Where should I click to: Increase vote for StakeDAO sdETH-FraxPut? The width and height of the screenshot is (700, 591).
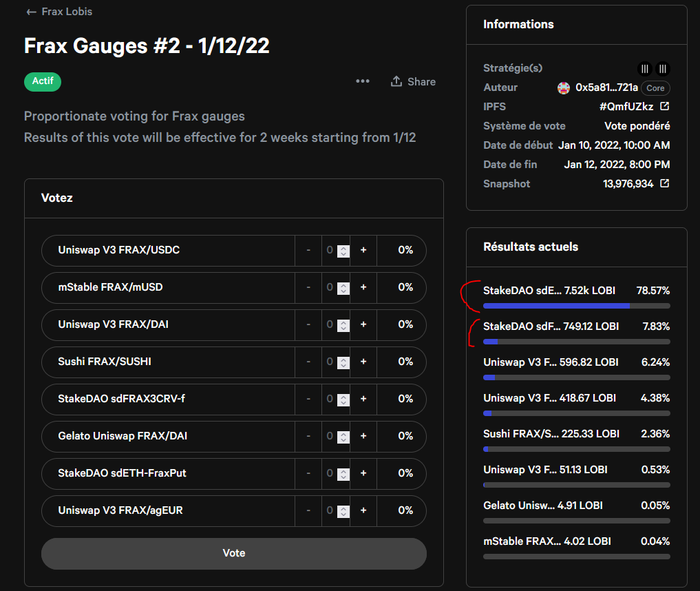(x=363, y=473)
